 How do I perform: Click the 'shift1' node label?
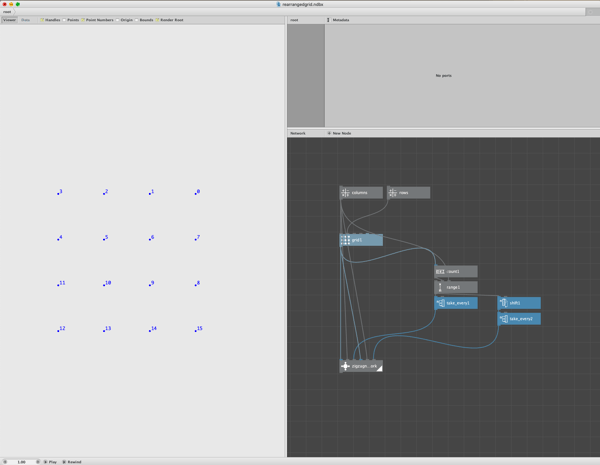click(x=515, y=303)
